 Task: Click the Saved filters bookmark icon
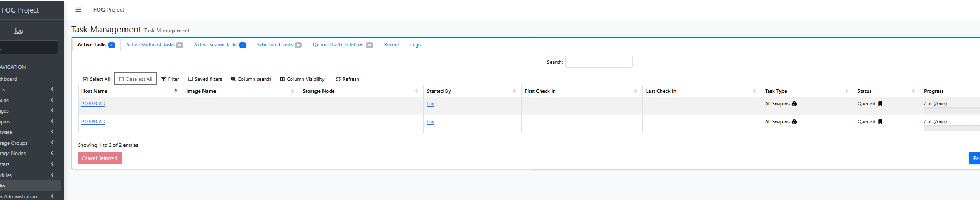[190, 79]
